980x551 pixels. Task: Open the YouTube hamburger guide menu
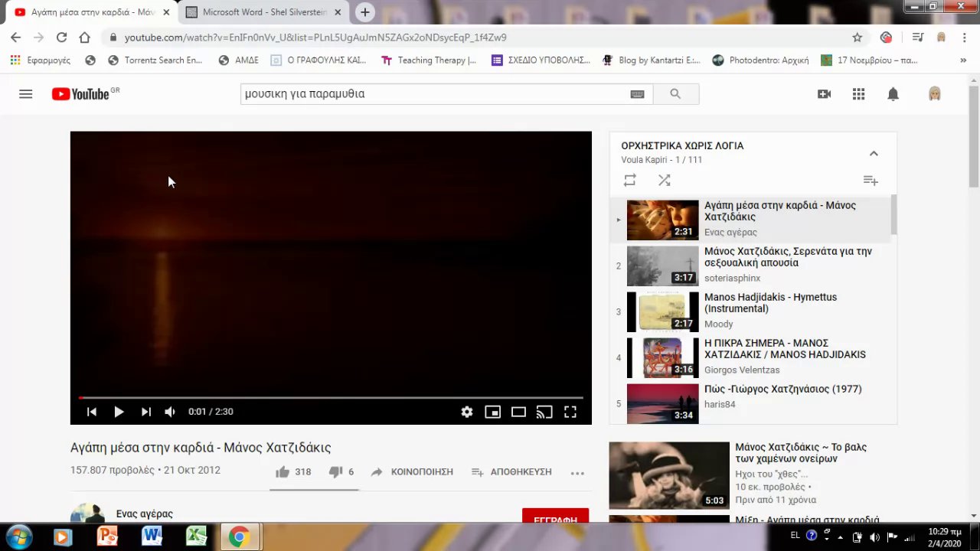pyautogui.click(x=25, y=94)
